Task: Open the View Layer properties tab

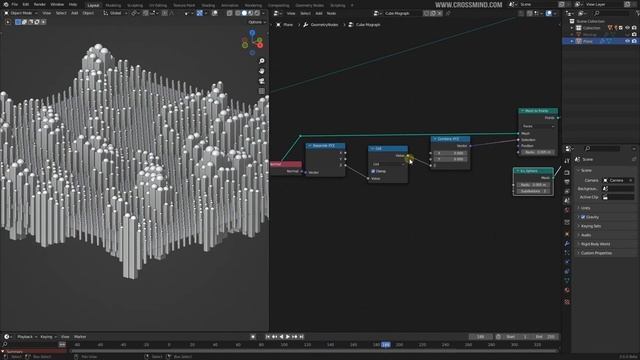Action: 567,191
